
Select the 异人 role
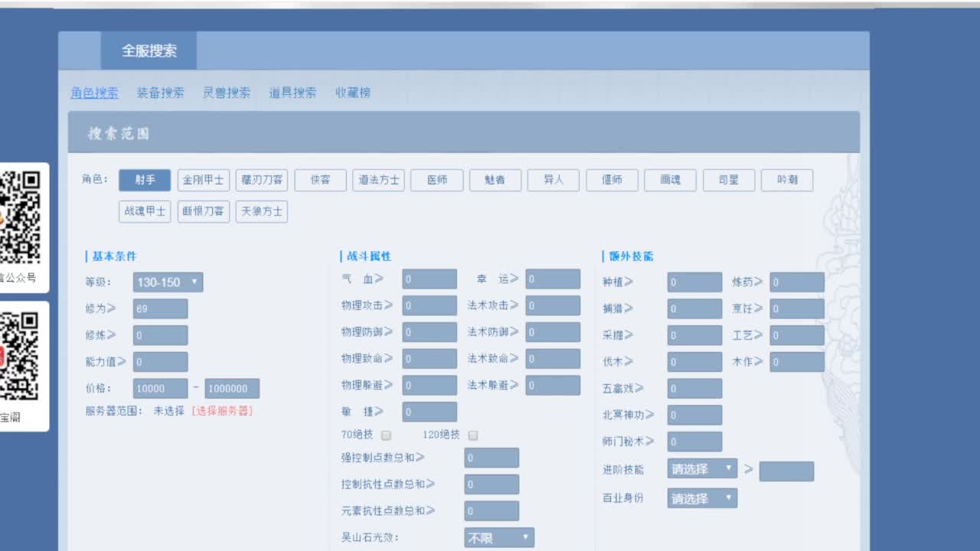pyautogui.click(x=554, y=181)
